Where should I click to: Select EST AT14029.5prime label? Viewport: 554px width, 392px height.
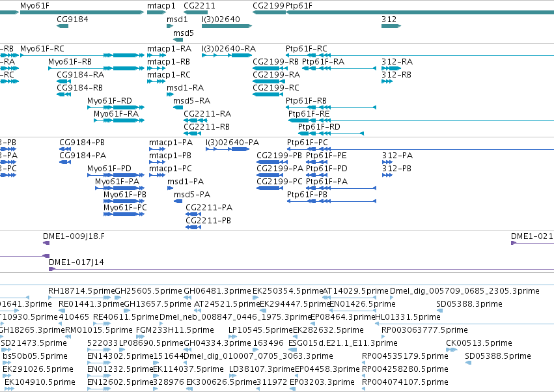tap(355, 291)
